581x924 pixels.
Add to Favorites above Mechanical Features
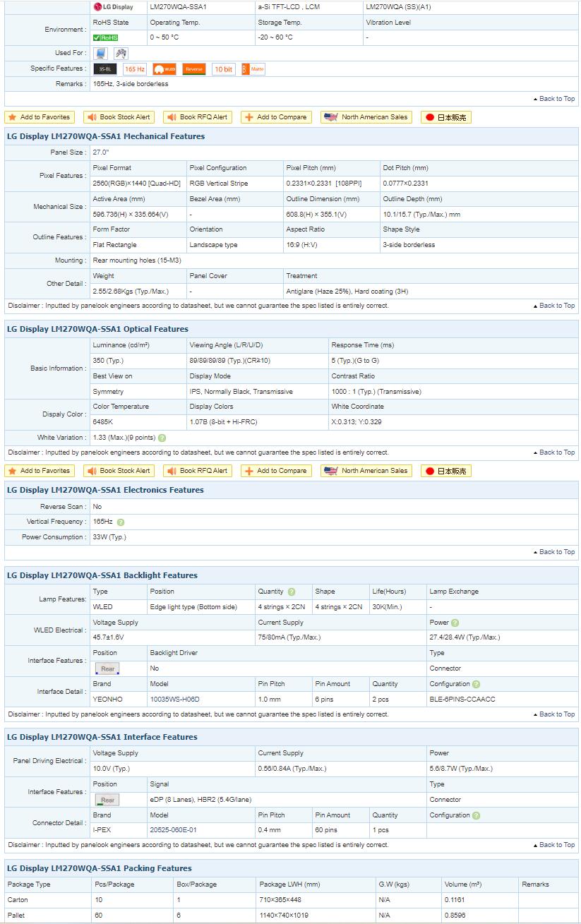point(40,117)
